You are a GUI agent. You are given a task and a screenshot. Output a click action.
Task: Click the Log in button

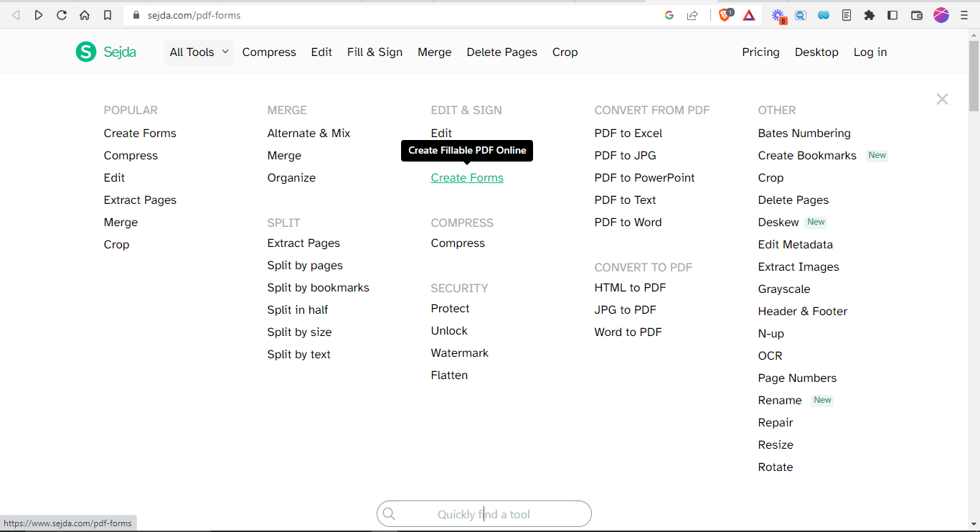(x=870, y=52)
